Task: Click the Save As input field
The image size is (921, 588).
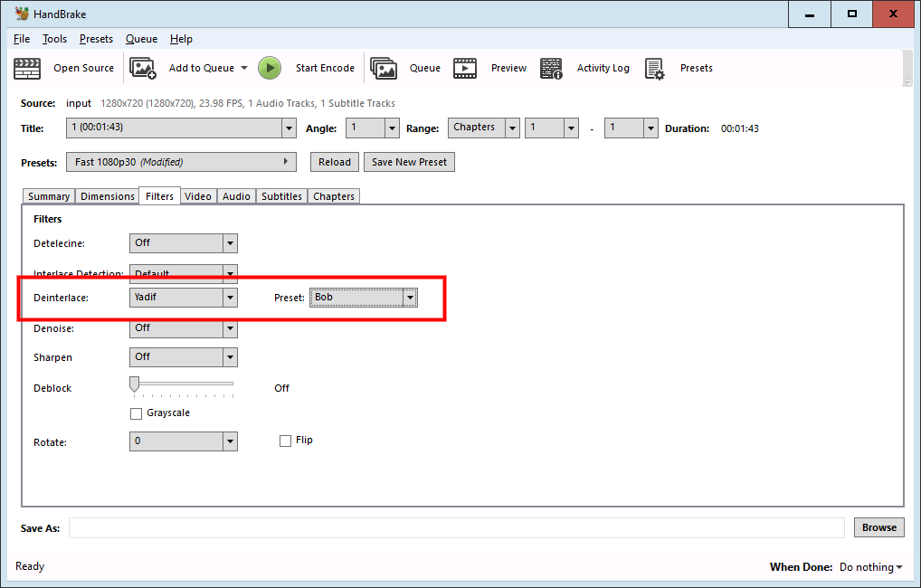Action: tap(457, 527)
